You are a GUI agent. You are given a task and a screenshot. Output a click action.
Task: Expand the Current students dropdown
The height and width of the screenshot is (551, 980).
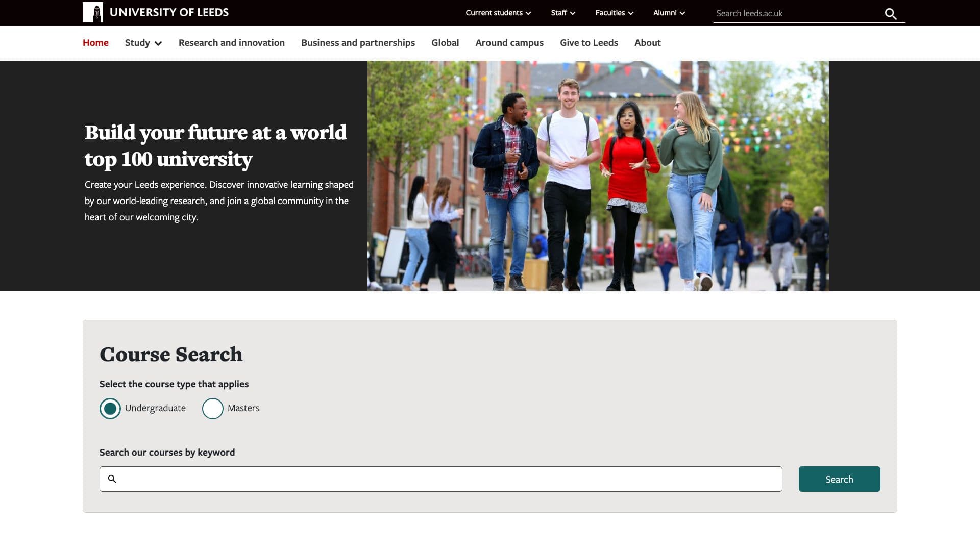[498, 13]
